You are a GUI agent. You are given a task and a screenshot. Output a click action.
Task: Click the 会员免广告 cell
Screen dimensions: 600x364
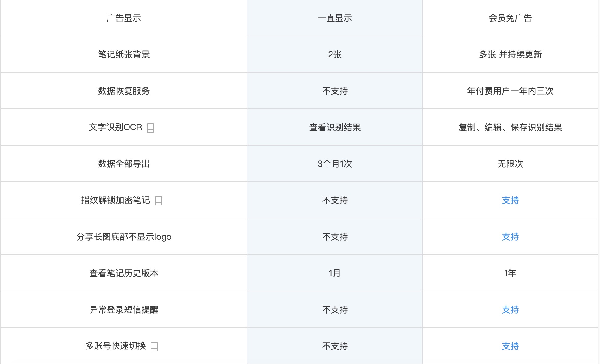[510, 18]
